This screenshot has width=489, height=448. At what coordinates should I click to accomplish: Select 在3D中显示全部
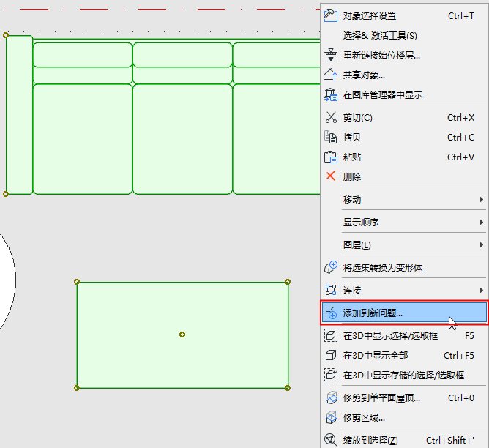(404, 355)
